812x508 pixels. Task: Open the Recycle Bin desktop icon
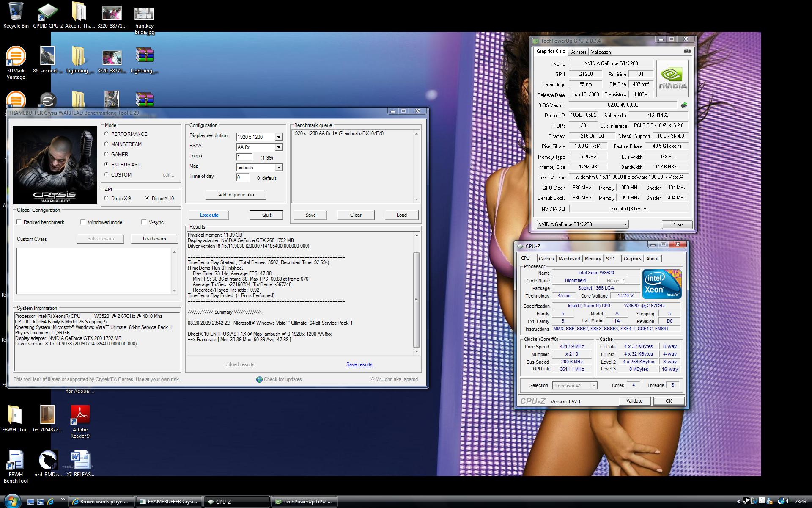16,15
